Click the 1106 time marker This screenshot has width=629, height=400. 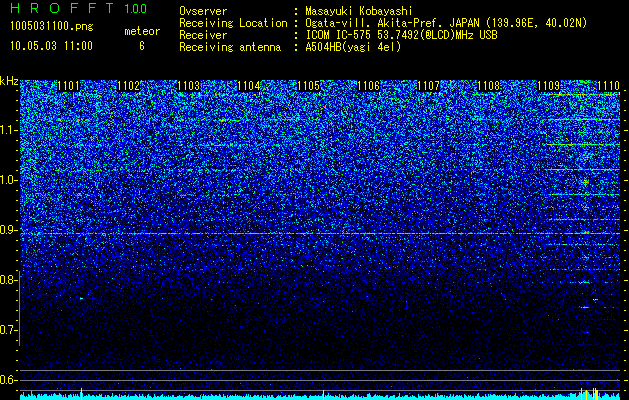coord(368,86)
